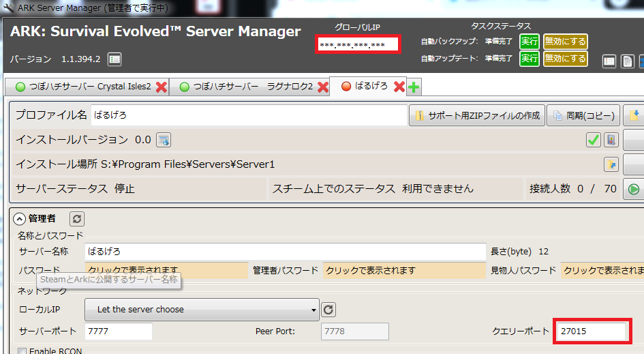Enable RCON checkbox
Image resolution: width=644 pixels, height=354 pixels.
22,352
